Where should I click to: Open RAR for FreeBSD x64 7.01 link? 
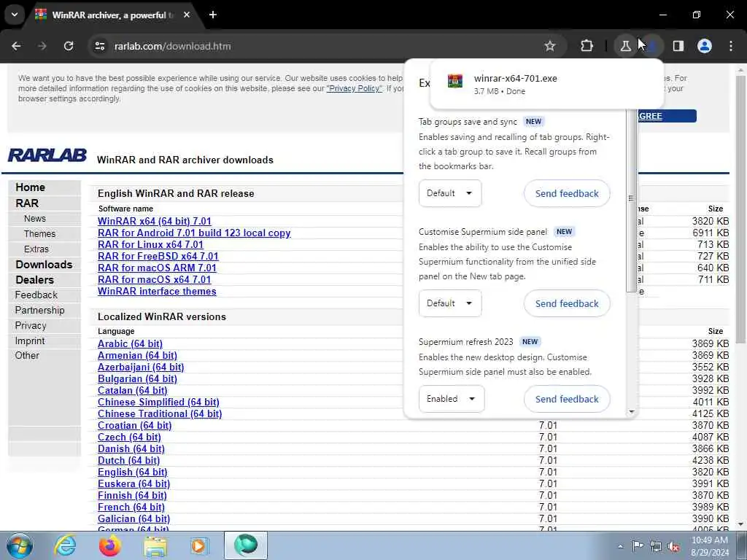point(158,256)
